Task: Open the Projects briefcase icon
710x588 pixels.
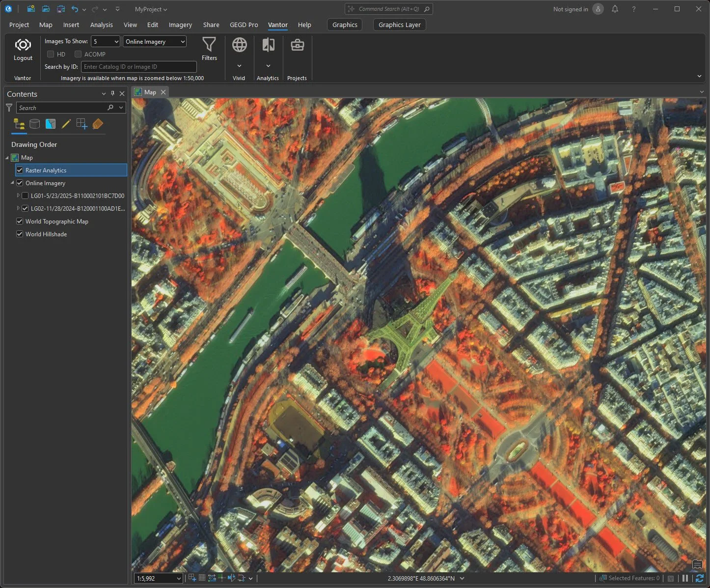Action: (x=297, y=45)
